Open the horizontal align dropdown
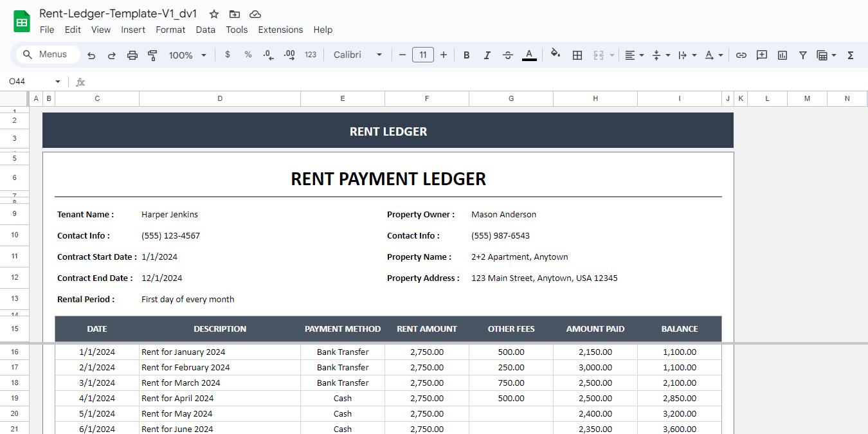 (x=635, y=55)
